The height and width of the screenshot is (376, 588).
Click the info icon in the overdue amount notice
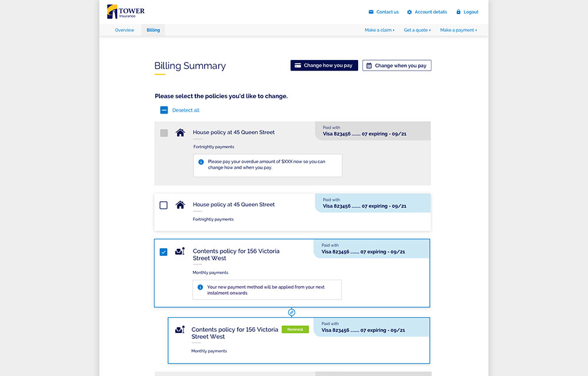click(x=201, y=162)
